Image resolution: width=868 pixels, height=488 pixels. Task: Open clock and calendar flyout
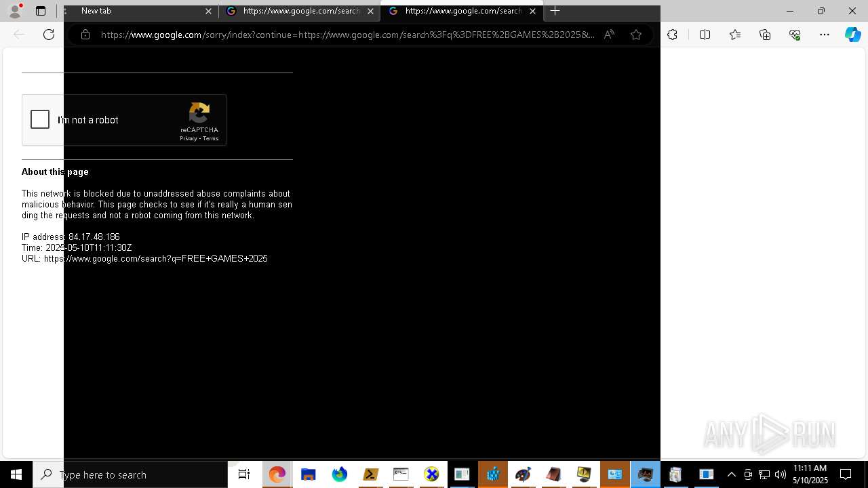coord(810,474)
